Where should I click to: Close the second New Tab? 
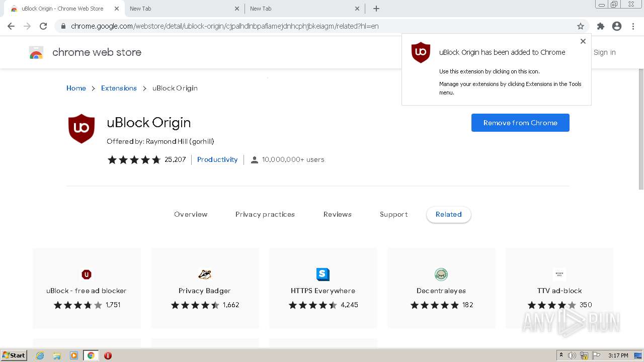(x=237, y=9)
